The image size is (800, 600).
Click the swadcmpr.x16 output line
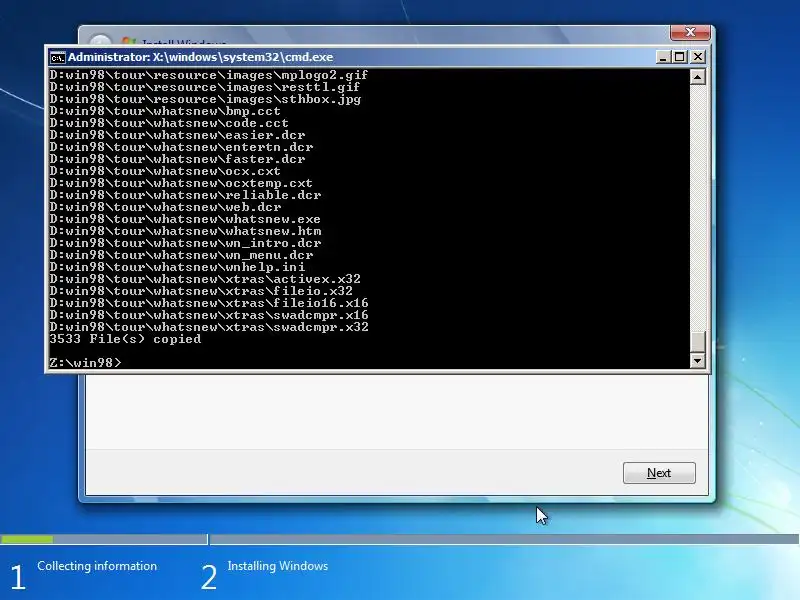(209, 315)
